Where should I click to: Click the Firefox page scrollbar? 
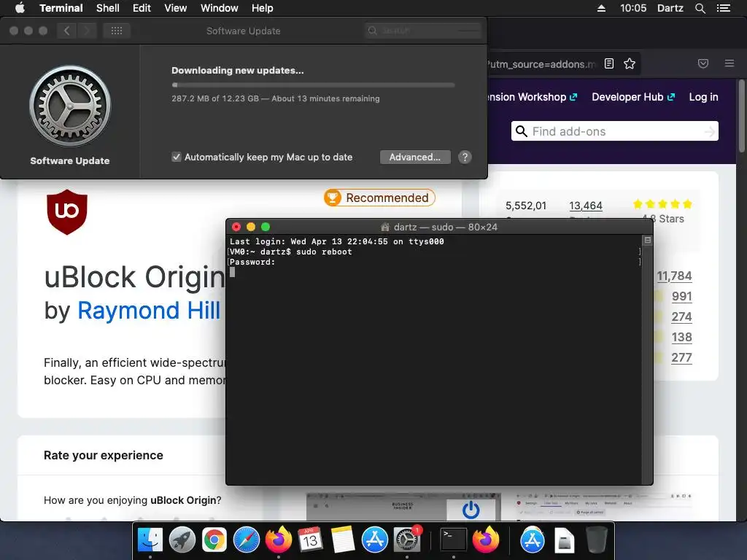tap(741, 116)
